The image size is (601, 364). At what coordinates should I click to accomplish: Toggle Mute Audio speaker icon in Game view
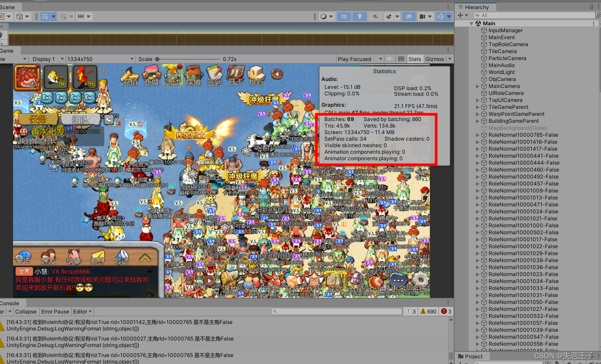(390, 59)
